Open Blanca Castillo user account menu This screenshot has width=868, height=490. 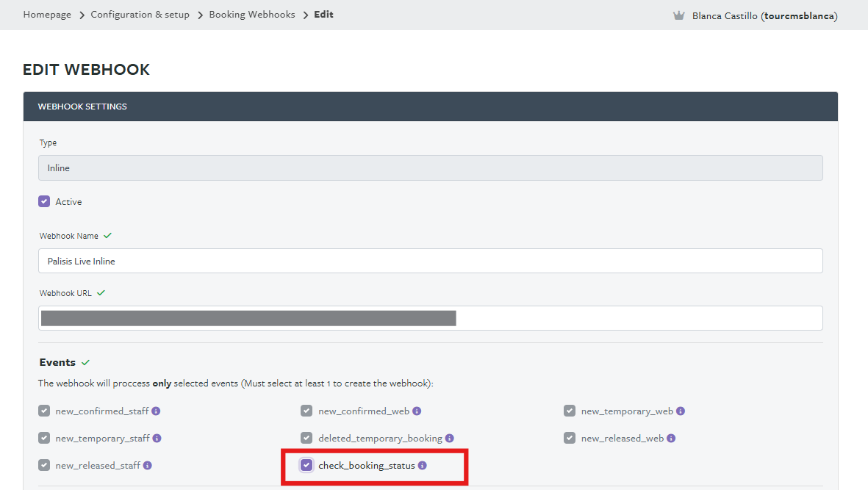(x=764, y=15)
